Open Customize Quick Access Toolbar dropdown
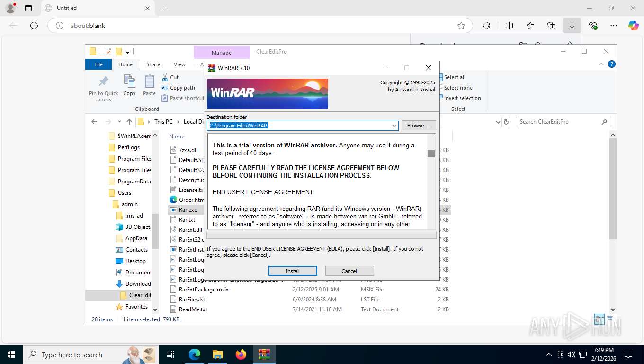Image resolution: width=644 pixels, height=364 pixels. click(127, 52)
